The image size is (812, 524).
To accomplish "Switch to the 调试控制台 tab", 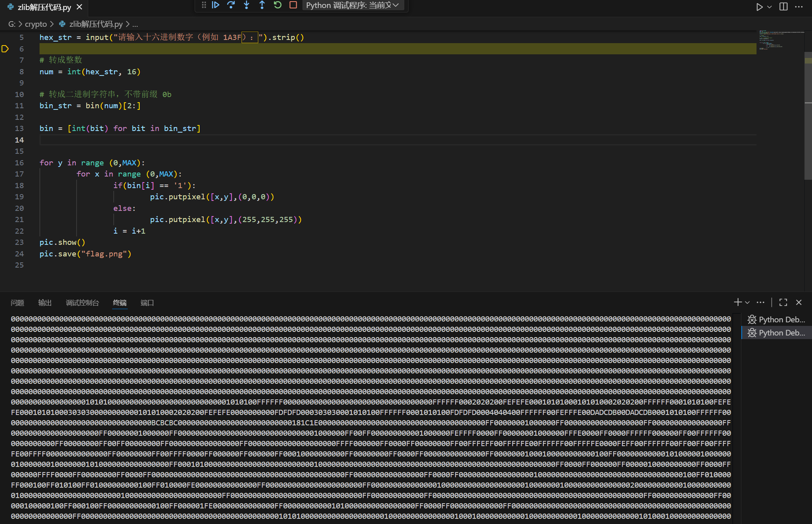I will click(x=82, y=303).
